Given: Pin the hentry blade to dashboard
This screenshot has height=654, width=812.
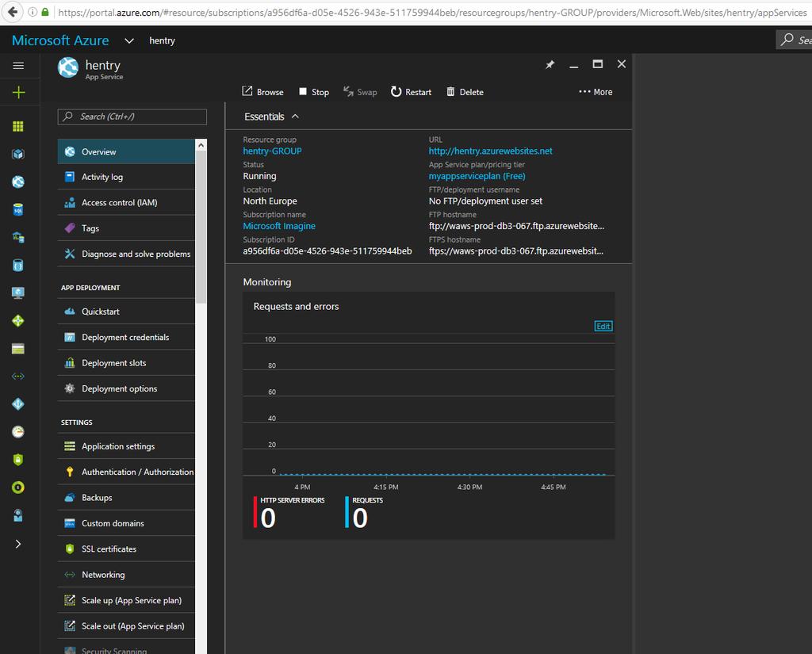Looking at the screenshot, I should pyautogui.click(x=550, y=64).
